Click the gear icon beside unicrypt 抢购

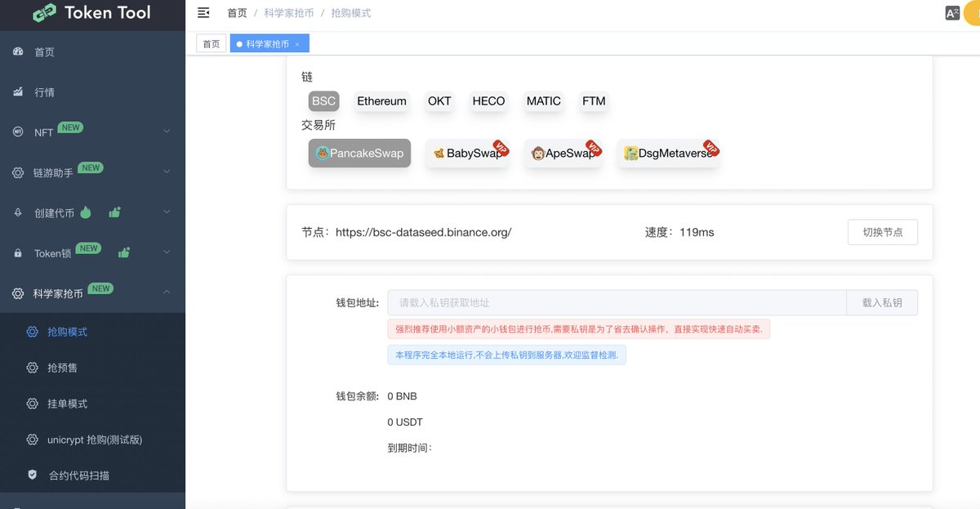pyautogui.click(x=33, y=440)
